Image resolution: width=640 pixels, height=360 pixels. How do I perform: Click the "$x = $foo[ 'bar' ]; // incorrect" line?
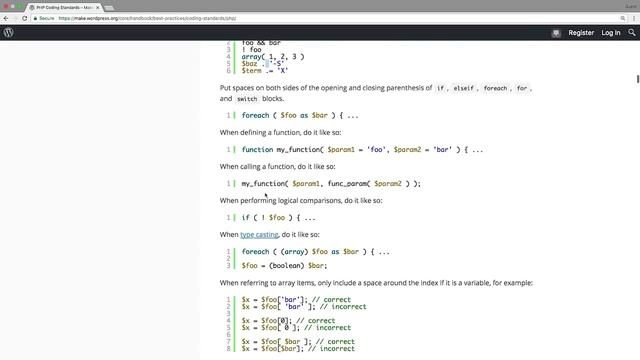coord(304,307)
